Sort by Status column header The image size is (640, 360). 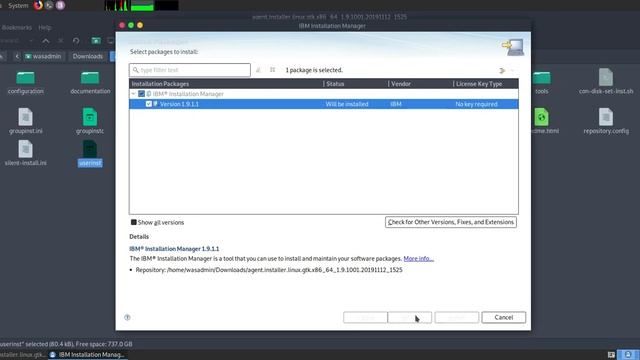point(355,84)
